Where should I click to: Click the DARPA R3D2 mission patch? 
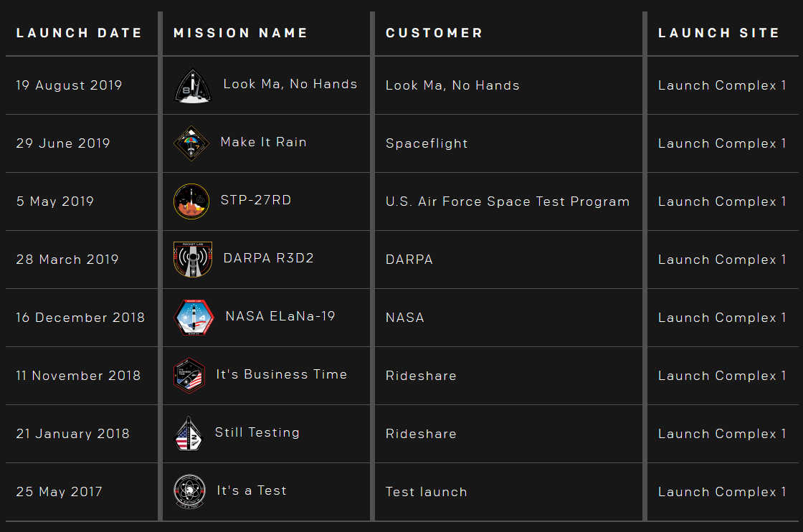coord(192,260)
